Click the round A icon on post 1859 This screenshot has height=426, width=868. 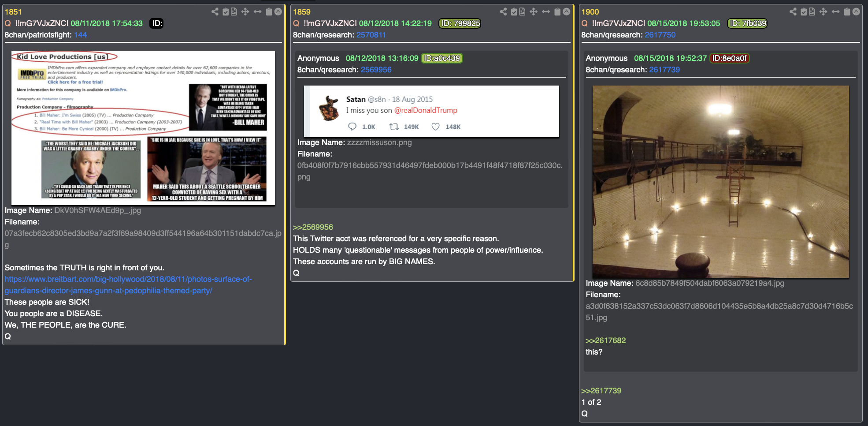click(567, 11)
